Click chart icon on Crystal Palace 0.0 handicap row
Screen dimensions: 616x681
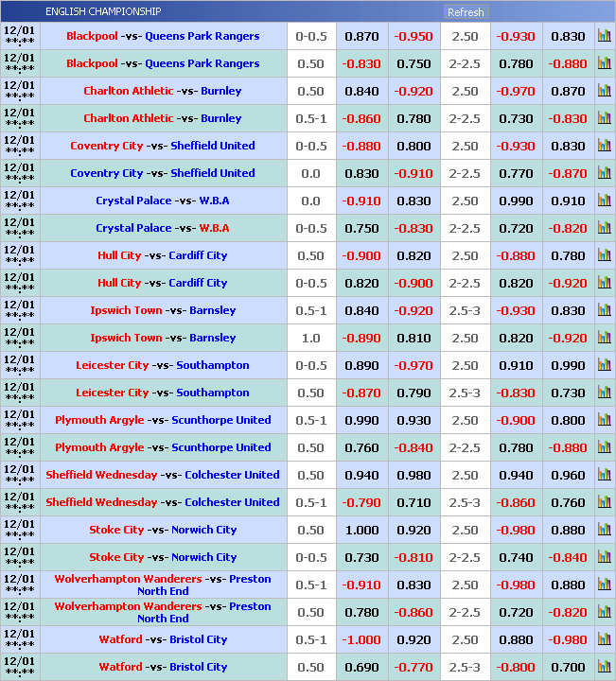pyautogui.click(x=604, y=201)
